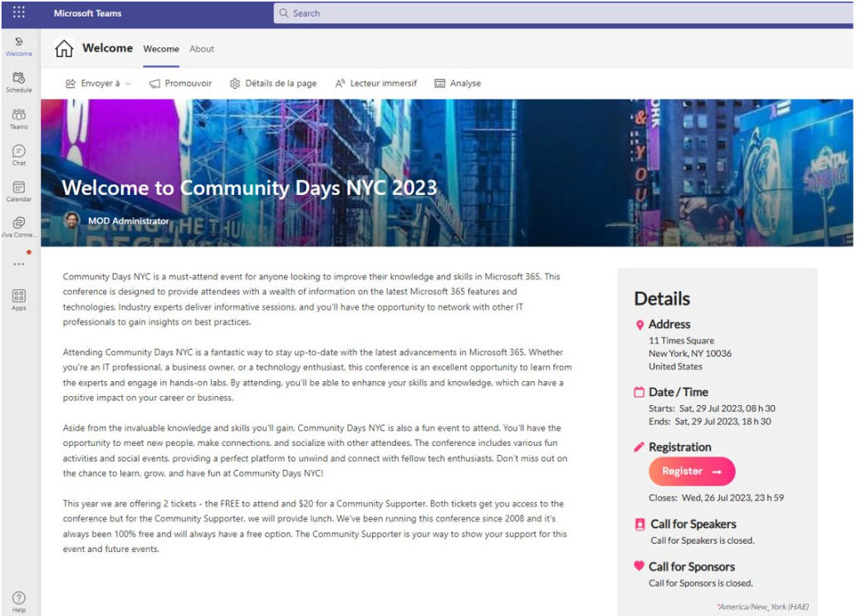Click the Ends date and time line
The height and width of the screenshot is (616, 857).
tap(709, 422)
